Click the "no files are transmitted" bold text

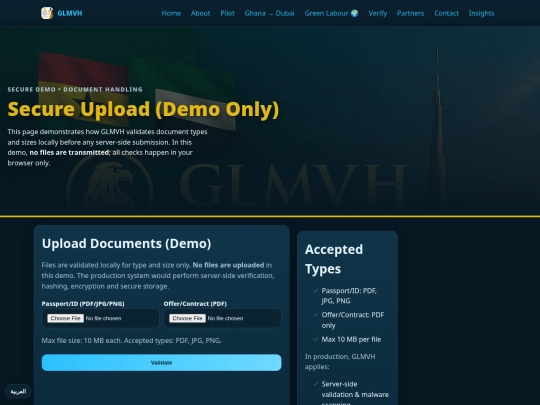click(69, 153)
